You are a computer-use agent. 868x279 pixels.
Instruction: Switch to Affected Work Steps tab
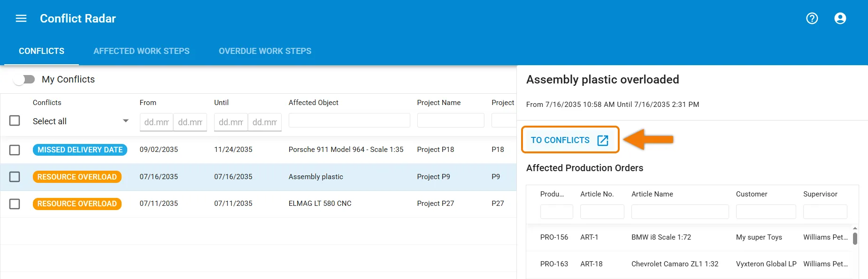point(141,51)
